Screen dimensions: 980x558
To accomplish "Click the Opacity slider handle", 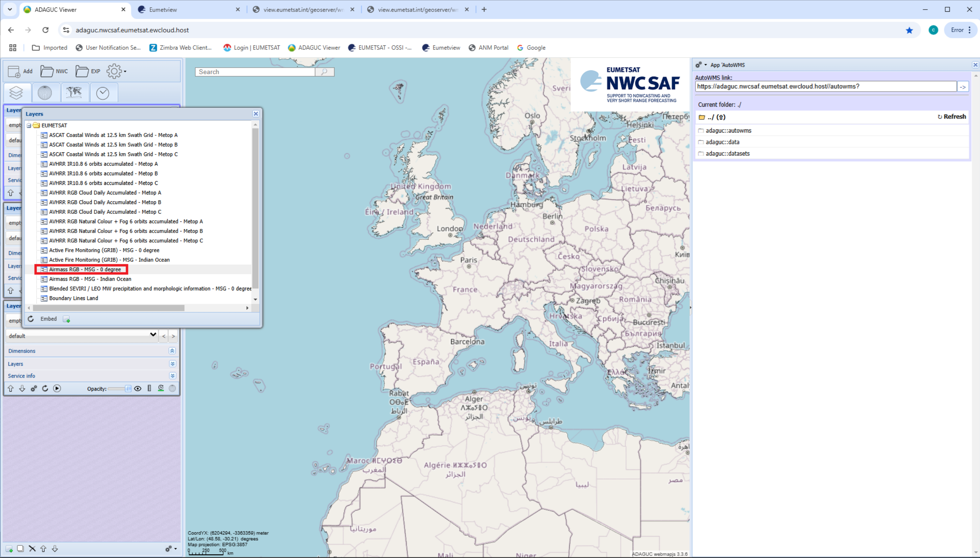I will [128, 389].
